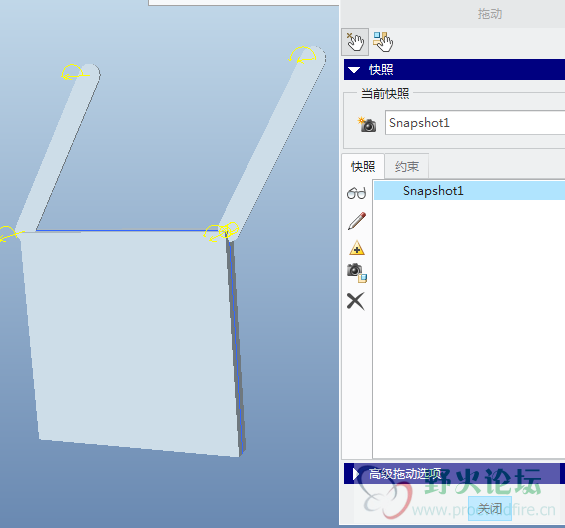Select the body drag hand tool
The height and width of the screenshot is (528, 565).
point(383,42)
